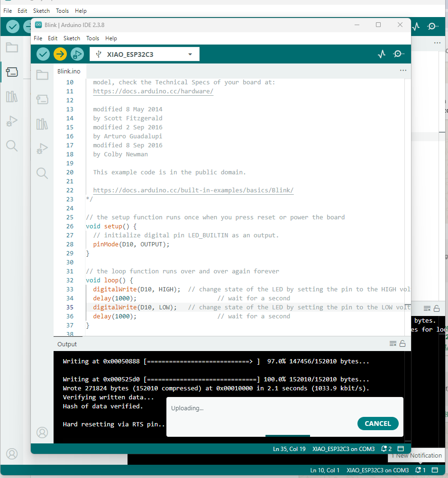Cancel the upload in progress
This screenshot has height=478, width=448.
(x=378, y=424)
